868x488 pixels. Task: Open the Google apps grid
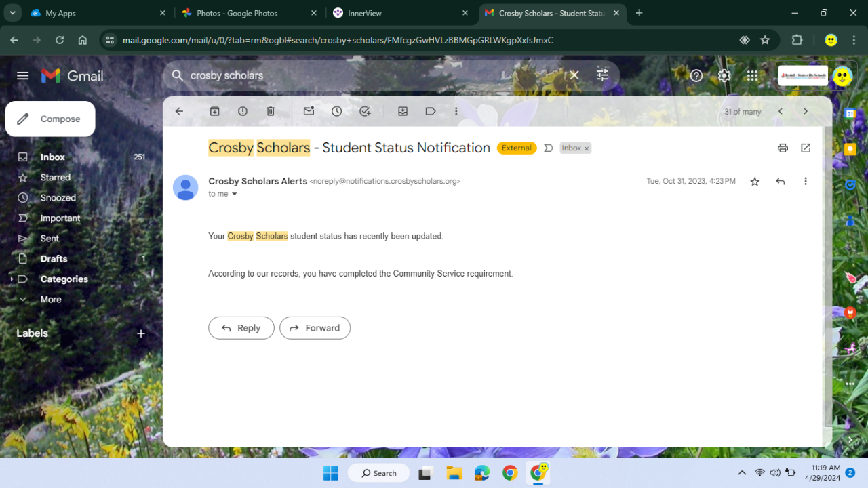(752, 76)
